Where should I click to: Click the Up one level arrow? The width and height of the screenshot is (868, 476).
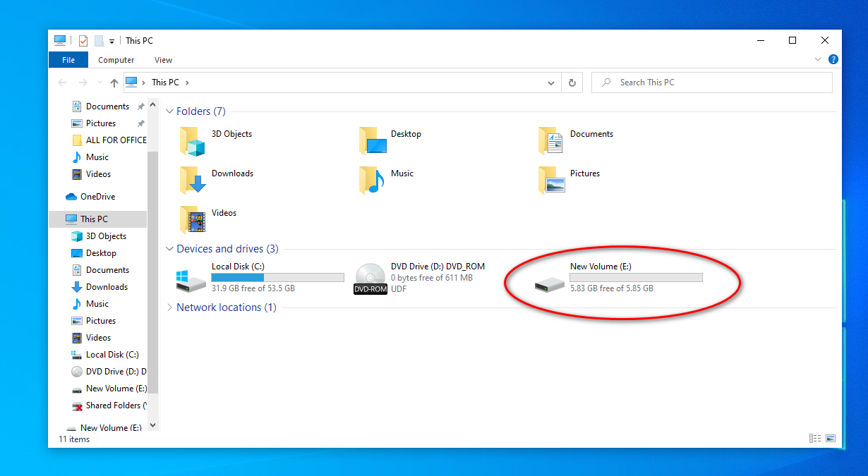[x=114, y=83]
